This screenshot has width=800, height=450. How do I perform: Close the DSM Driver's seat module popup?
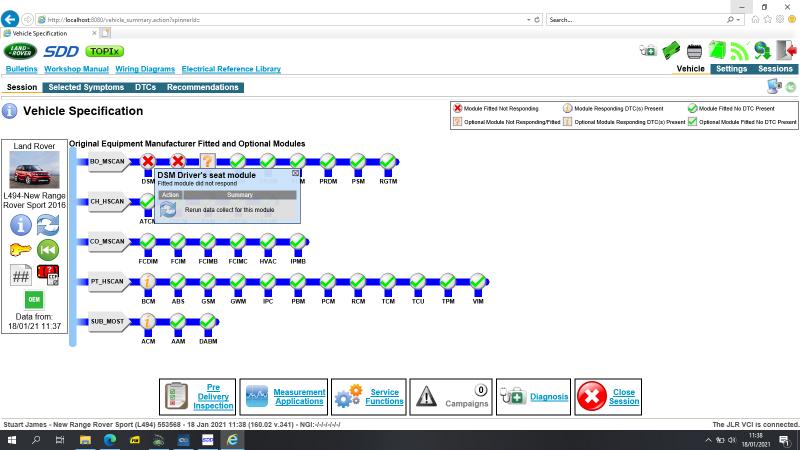click(295, 173)
